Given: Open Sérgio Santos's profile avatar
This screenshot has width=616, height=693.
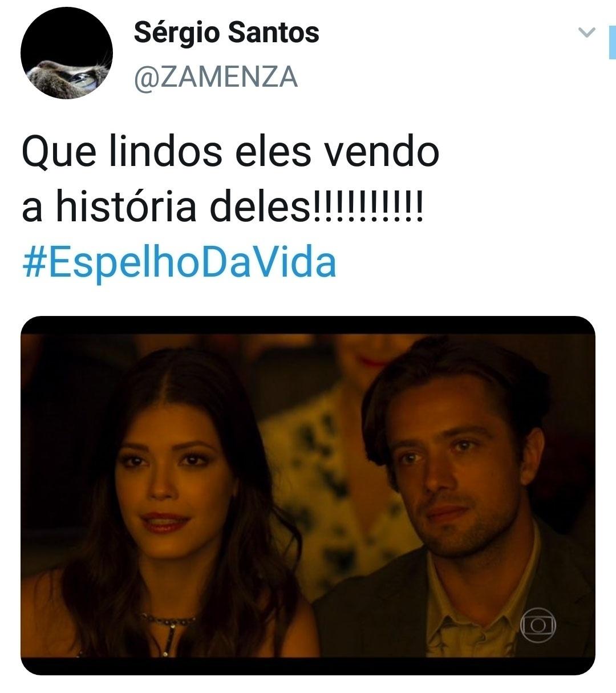Looking at the screenshot, I should (67, 53).
